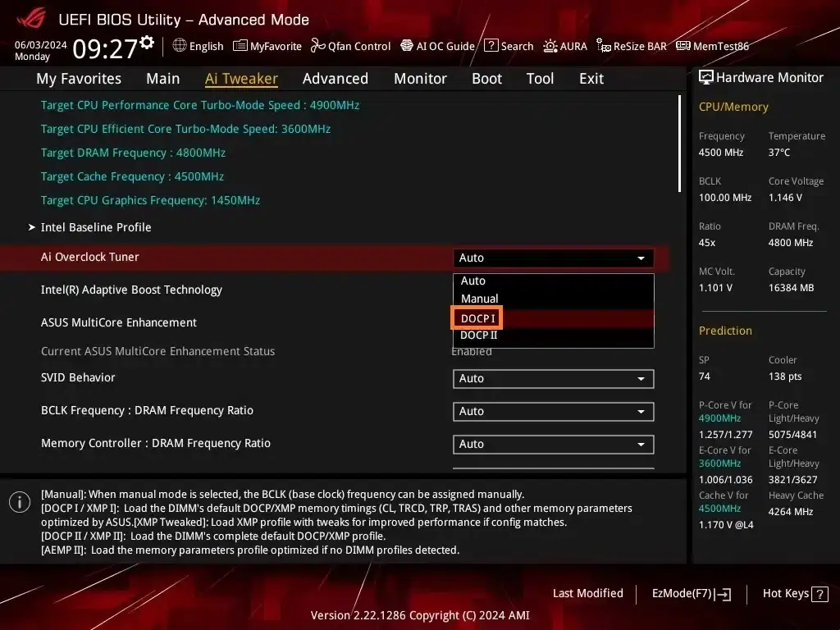Click Target CPU Efficient Core Turbo-Mode Speed text
This screenshot has width=840, height=630.
point(185,129)
